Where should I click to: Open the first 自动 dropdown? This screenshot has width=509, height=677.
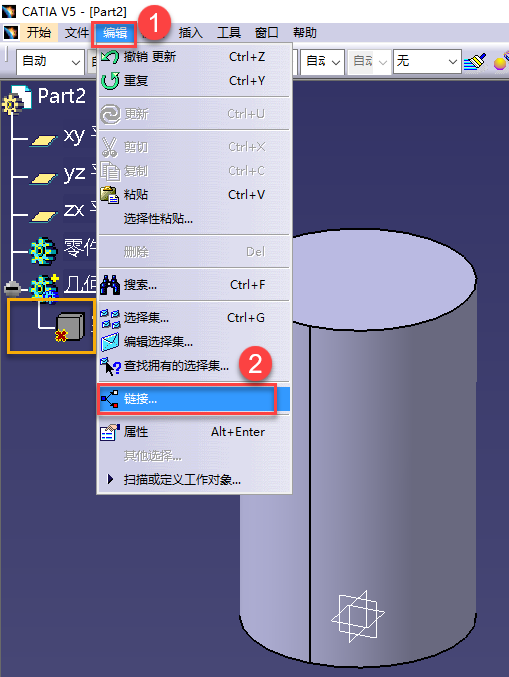pos(51,62)
